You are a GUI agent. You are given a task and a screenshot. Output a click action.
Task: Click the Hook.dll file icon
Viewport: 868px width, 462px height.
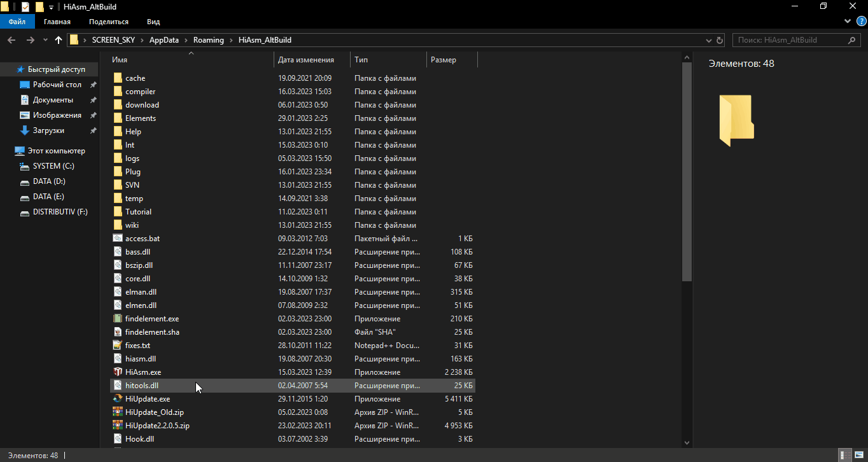117,439
